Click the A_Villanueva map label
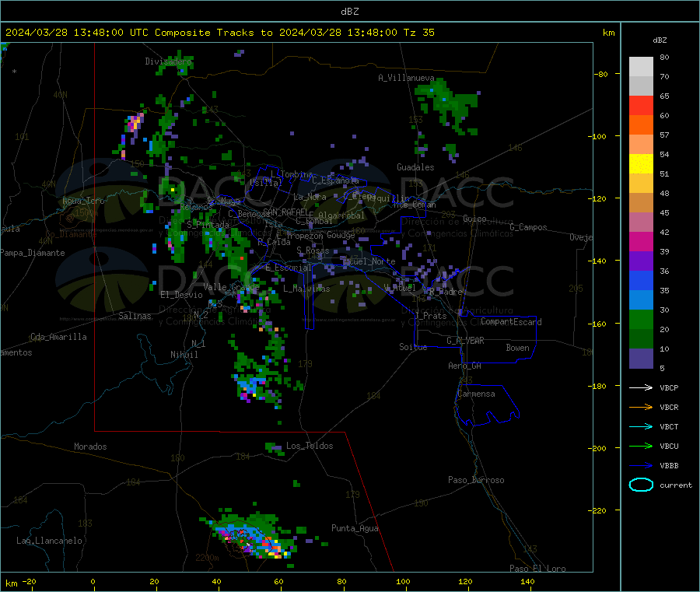The height and width of the screenshot is (592, 700). pyautogui.click(x=406, y=78)
